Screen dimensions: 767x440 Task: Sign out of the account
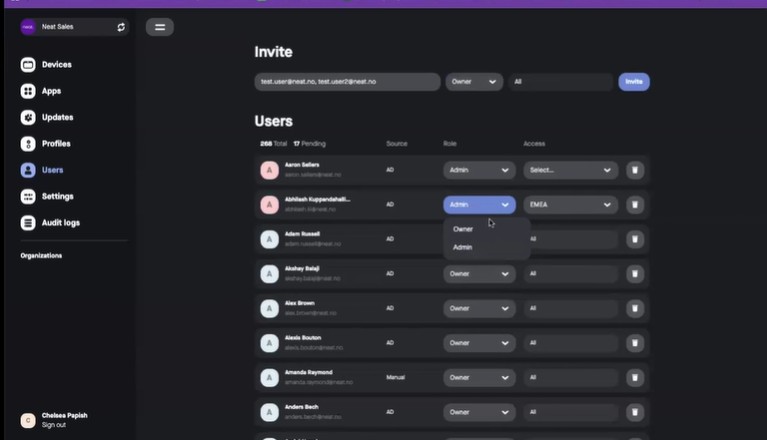tap(54, 425)
